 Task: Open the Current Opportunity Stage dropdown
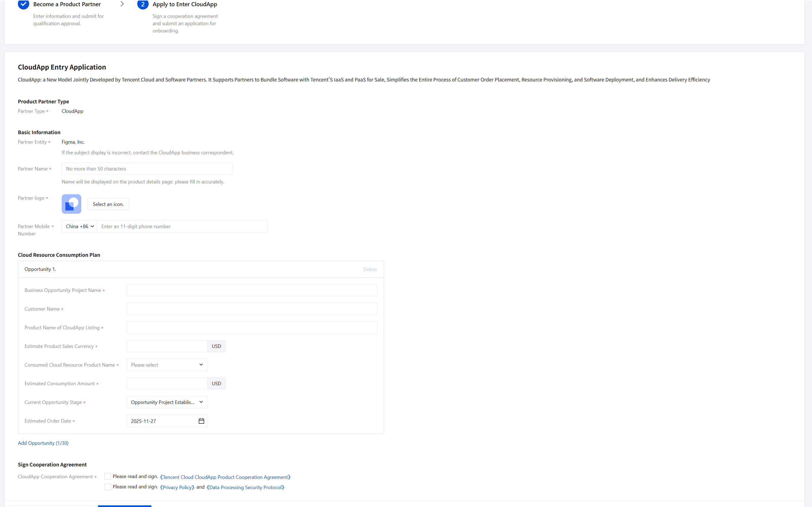tap(167, 402)
